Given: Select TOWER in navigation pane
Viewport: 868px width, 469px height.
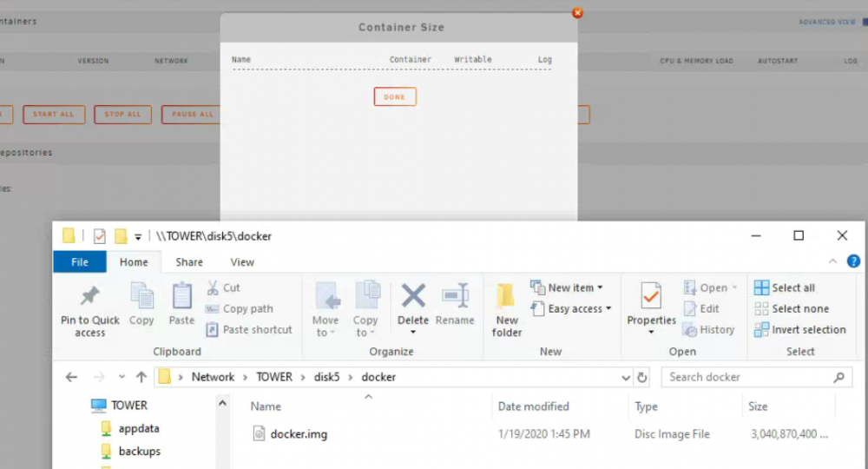Looking at the screenshot, I should (129, 406).
